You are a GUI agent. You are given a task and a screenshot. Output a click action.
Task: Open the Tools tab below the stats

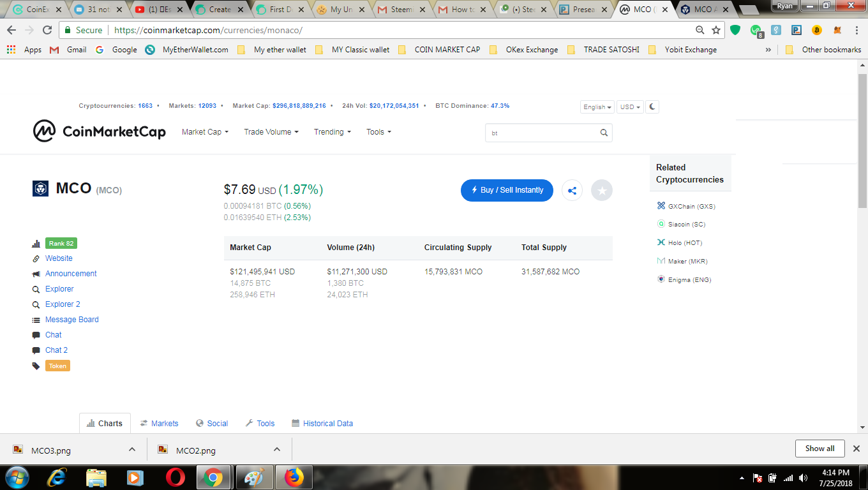point(260,423)
